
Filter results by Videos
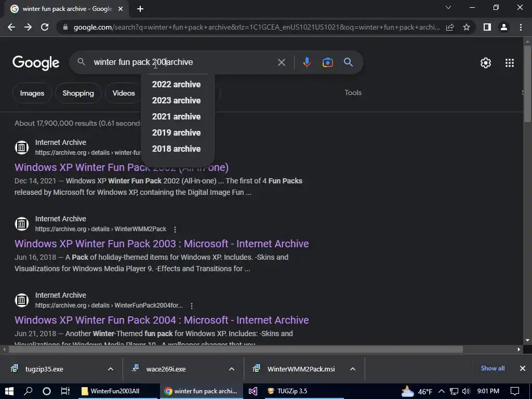124,93
